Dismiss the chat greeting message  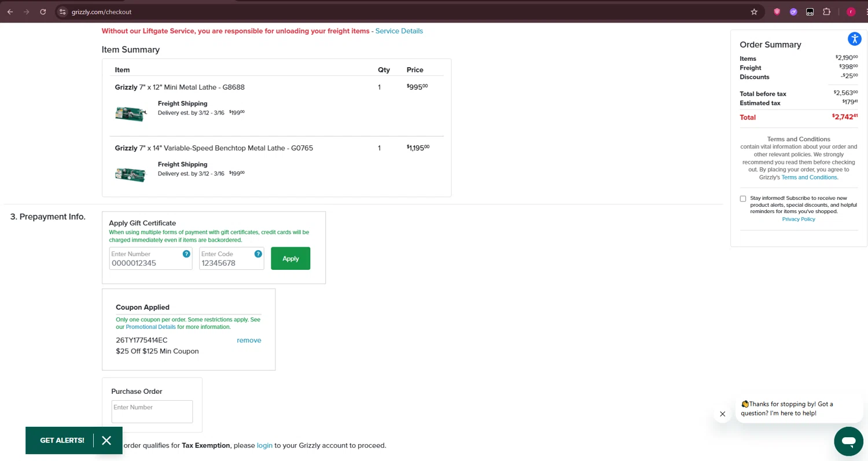click(x=722, y=414)
